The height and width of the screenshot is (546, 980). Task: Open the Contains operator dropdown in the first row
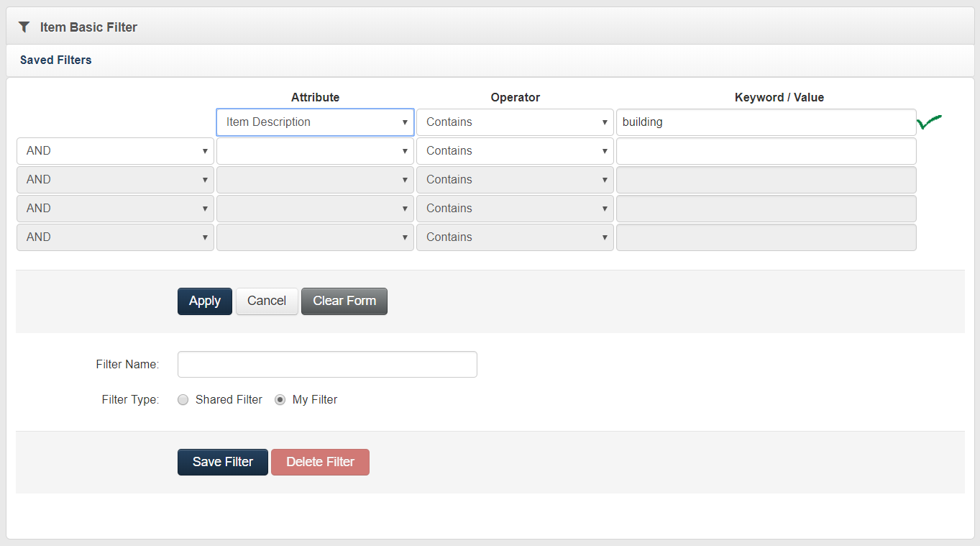click(515, 122)
